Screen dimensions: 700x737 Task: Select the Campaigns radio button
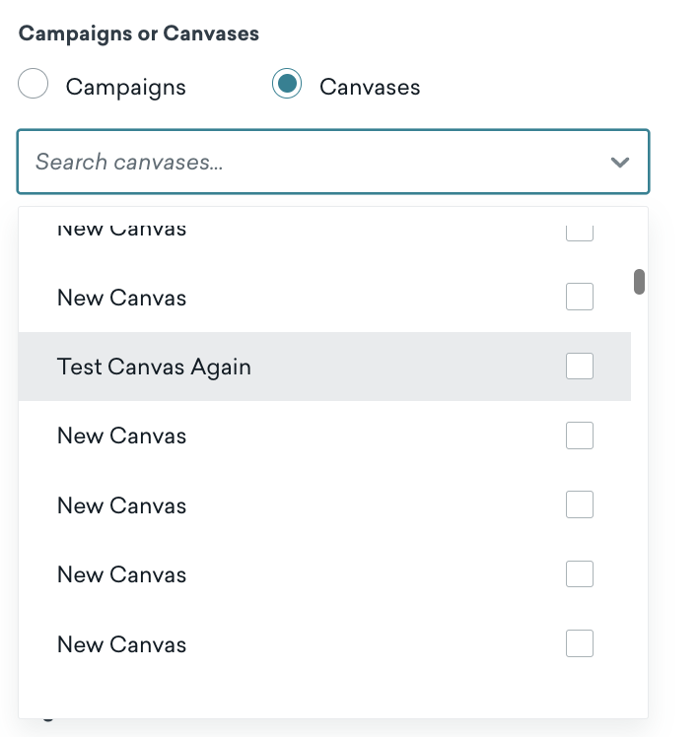(33, 84)
